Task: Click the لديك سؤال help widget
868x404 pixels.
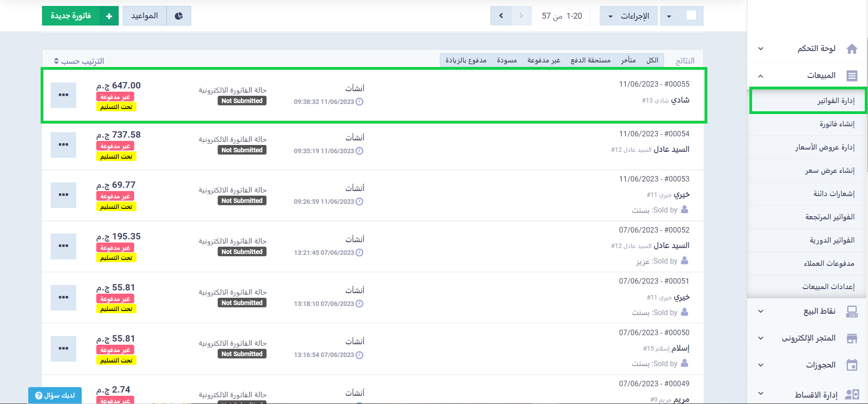Action: [x=55, y=395]
